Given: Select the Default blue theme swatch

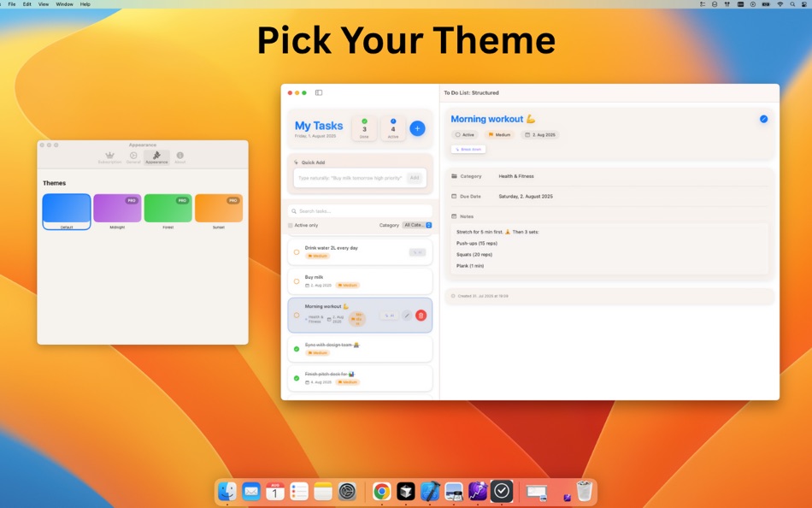Looking at the screenshot, I should tap(67, 209).
